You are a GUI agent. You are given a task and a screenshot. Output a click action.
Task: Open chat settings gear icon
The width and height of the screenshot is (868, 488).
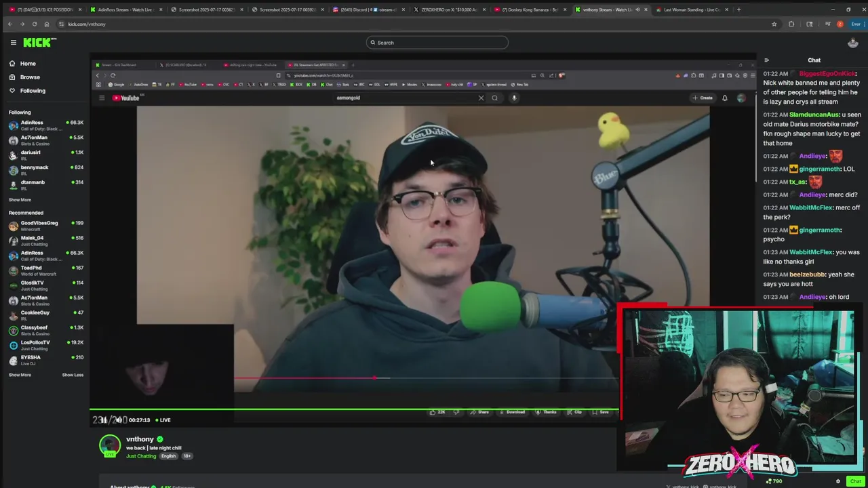[838, 481]
